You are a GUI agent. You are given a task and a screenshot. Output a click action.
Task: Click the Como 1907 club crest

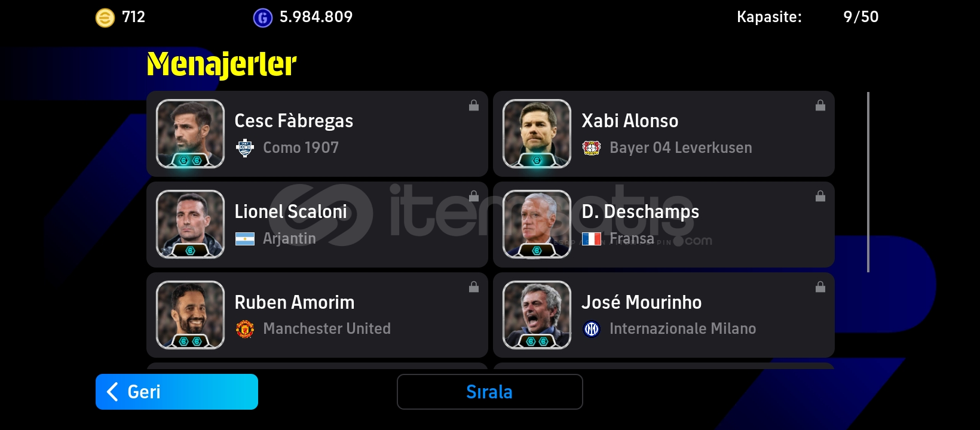[x=245, y=148]
